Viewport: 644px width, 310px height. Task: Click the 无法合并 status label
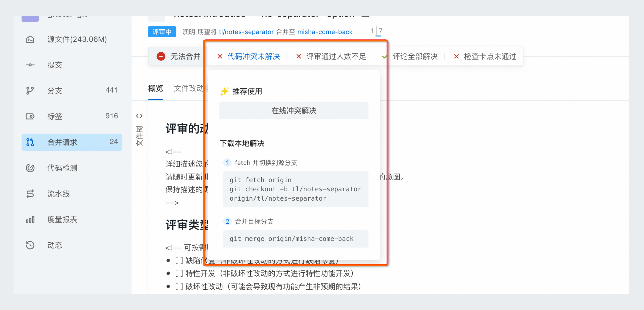point(186,56)
